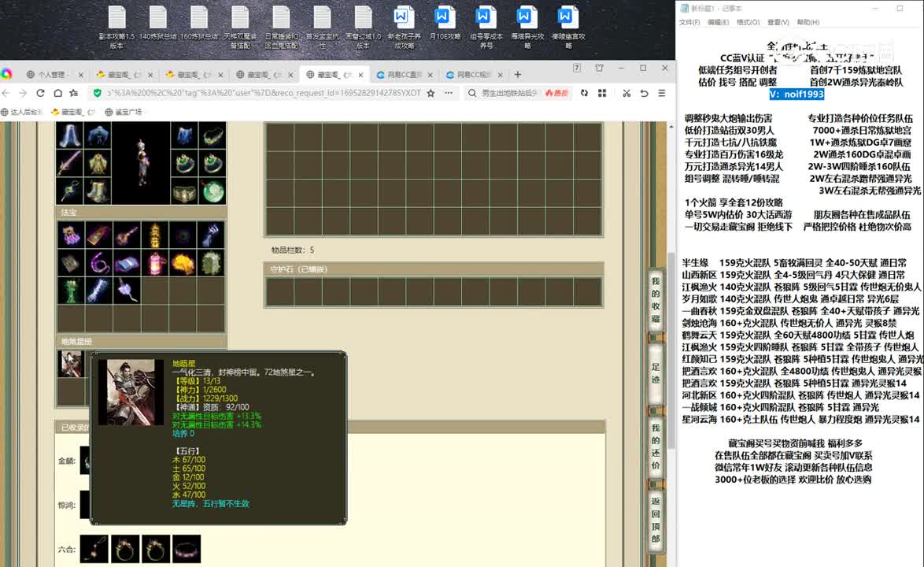924x567 pixels.
Task: Select the golden flame treasure in 法宝 grid
Action: pyautogui.click(x=183, y=264)
